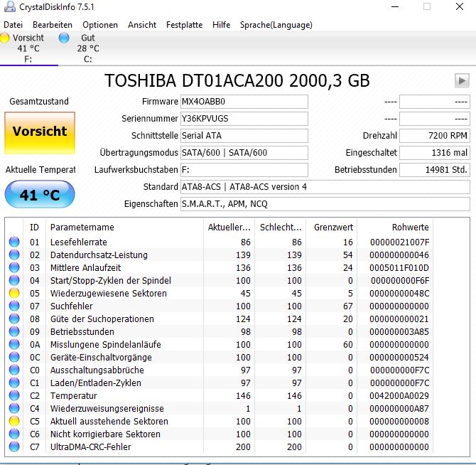
Task: Click blue status icon of Lesefehlerrate row
Action: [14, 242]
